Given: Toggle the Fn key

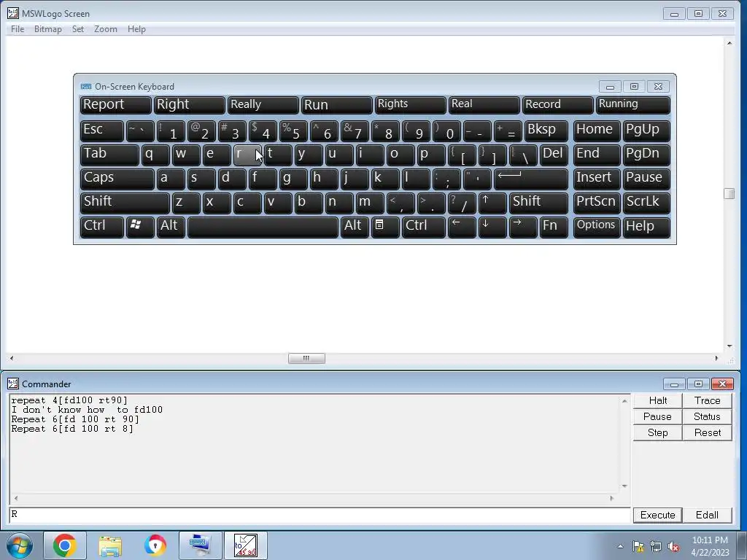Looking at the screenshot, I should point(554,227).
